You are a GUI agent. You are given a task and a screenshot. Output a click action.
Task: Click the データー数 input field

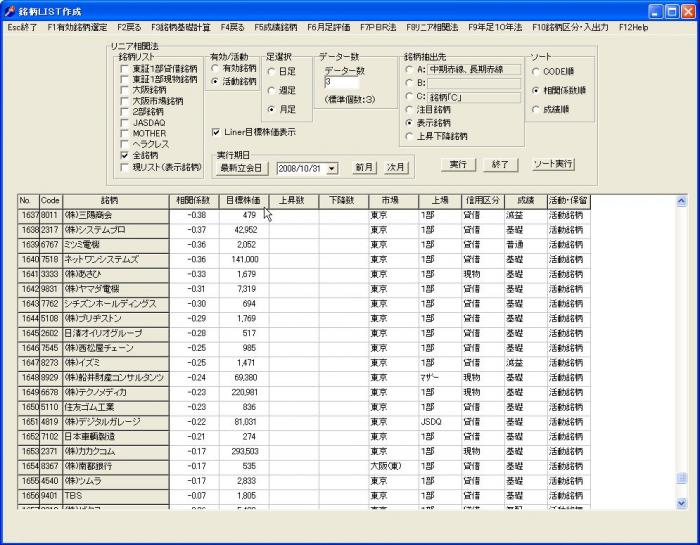coord(342,82)
